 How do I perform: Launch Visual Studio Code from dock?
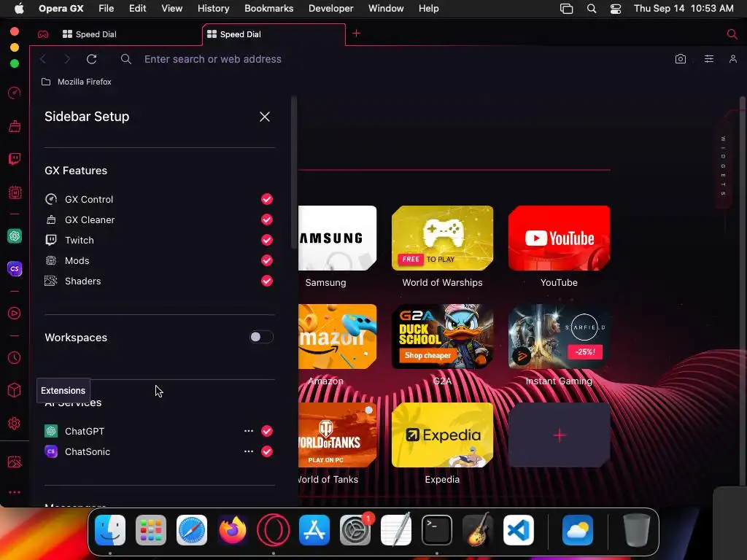pyautogui.click(x=519, y=530)
